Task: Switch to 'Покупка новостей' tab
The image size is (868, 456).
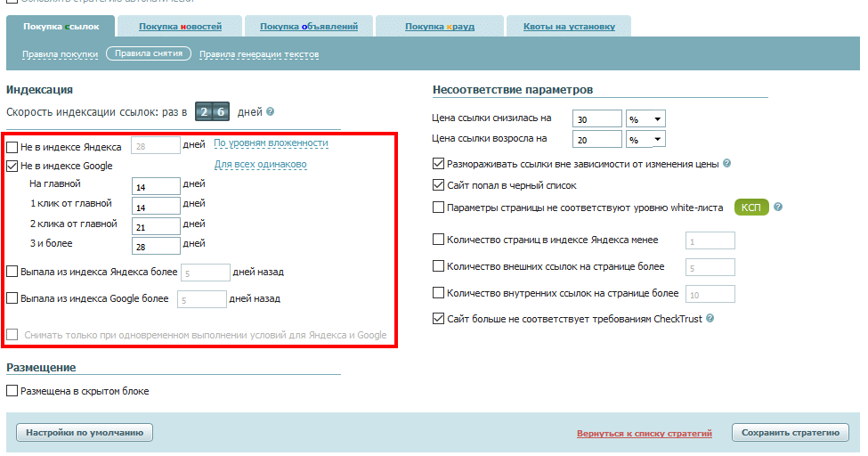Action: click(180, 27)
